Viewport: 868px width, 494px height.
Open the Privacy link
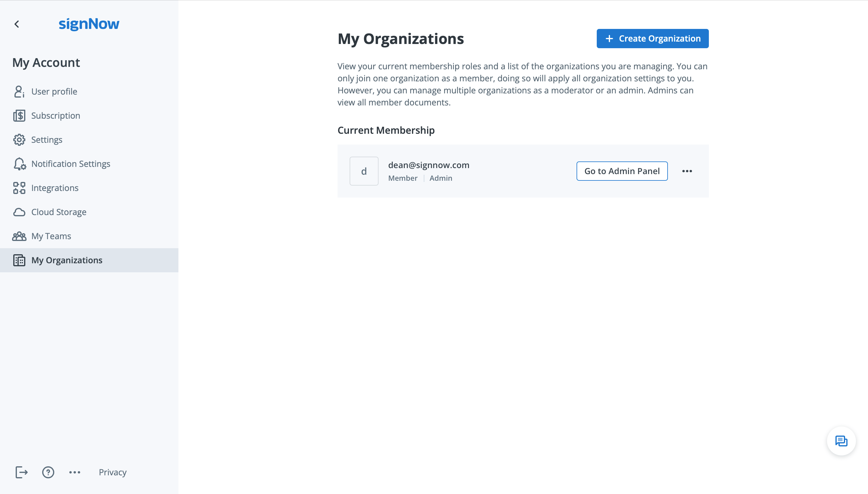[x=112, y=472]
